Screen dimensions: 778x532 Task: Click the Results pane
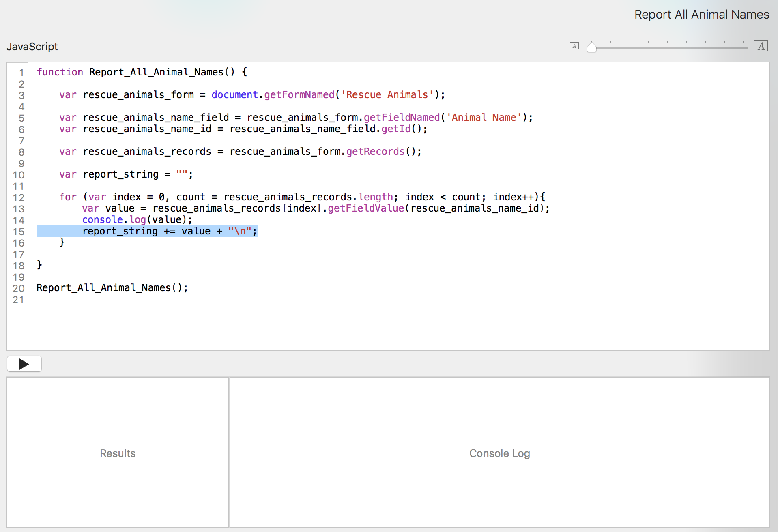[x=118, y=453]
